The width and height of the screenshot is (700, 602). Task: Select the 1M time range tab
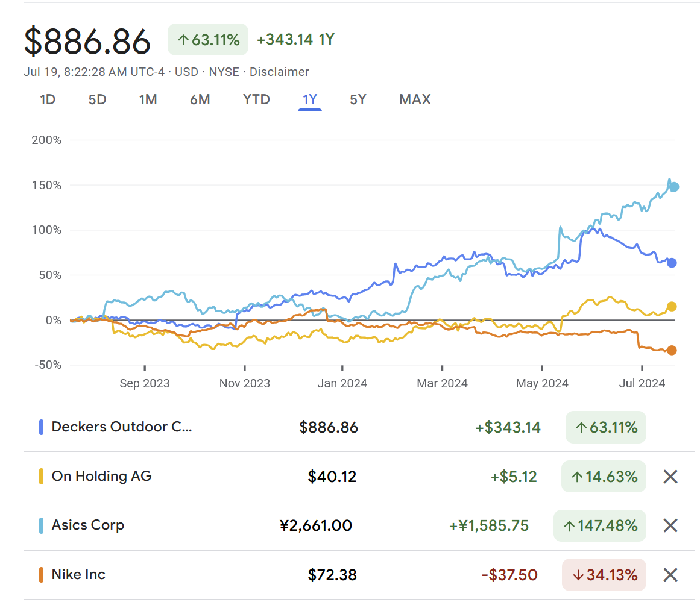tap(148, 99)
